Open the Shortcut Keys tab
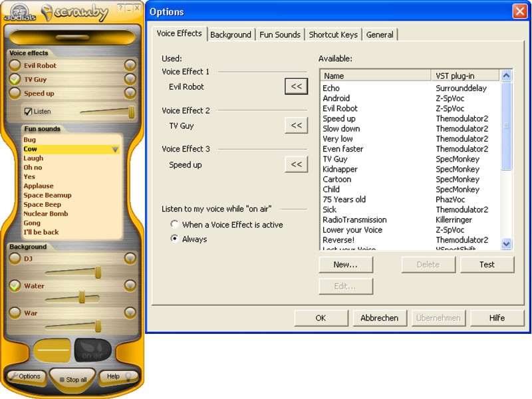 point(333,35)
